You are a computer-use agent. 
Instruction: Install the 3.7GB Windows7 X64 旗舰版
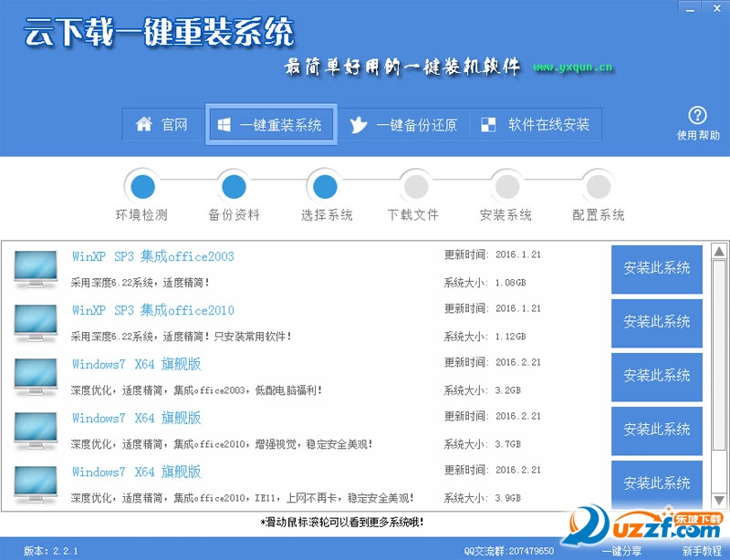point(656,430)
